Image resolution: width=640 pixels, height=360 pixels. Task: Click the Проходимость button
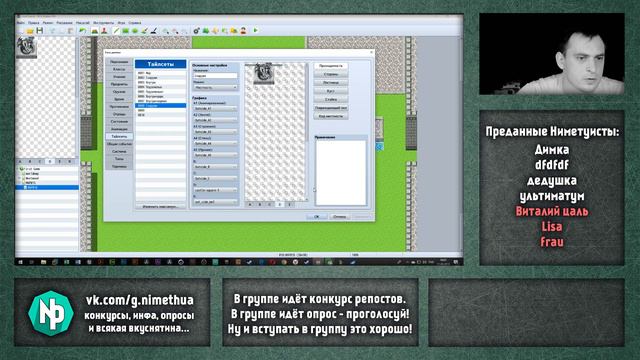click(331, 66)
